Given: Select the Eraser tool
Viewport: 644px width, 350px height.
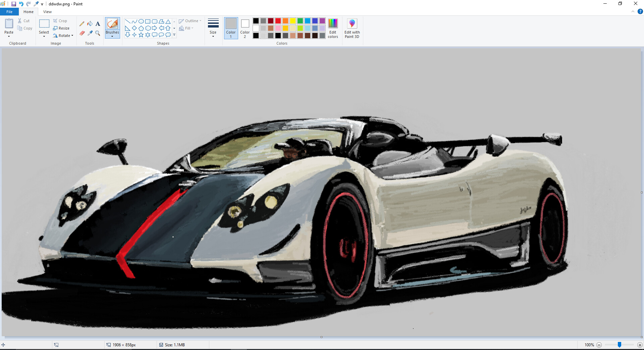Looking at the screenshot, I should tap(82, 33).
